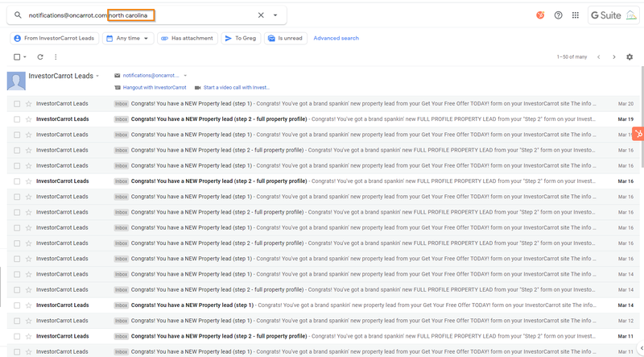
Task: Open the Settings gear icon
Action: pyautogui.click(x=630, y=57)
